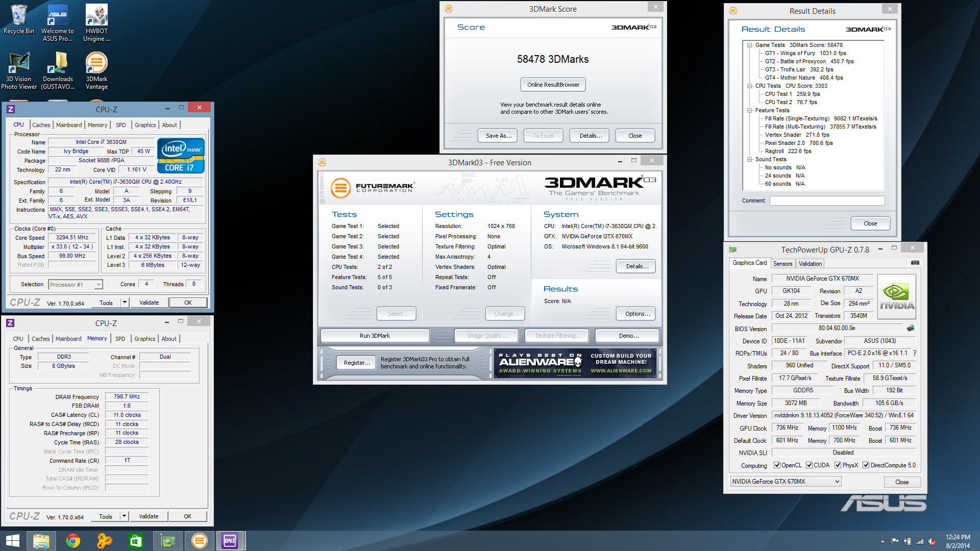The width and height of the screenshot is (980, 551).
Task: Switch to GPU-Z via taskbar icon
Action: 168,541
